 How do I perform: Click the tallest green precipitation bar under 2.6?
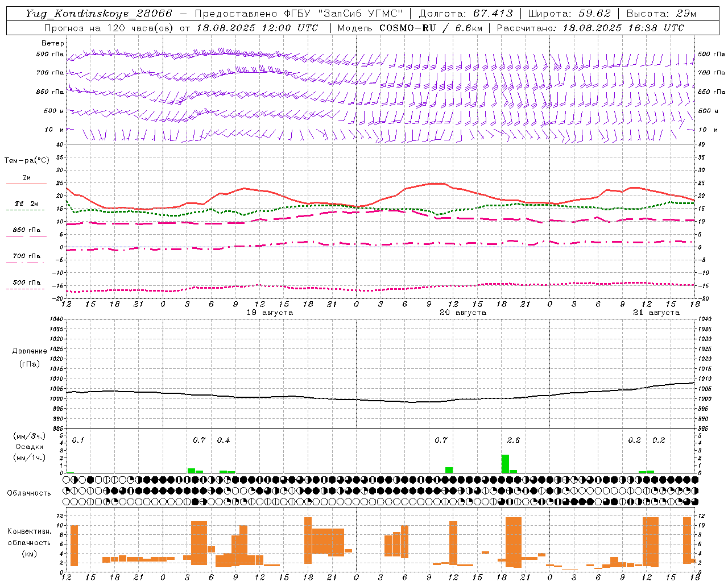pyautogui.click(x=505, y=464)
